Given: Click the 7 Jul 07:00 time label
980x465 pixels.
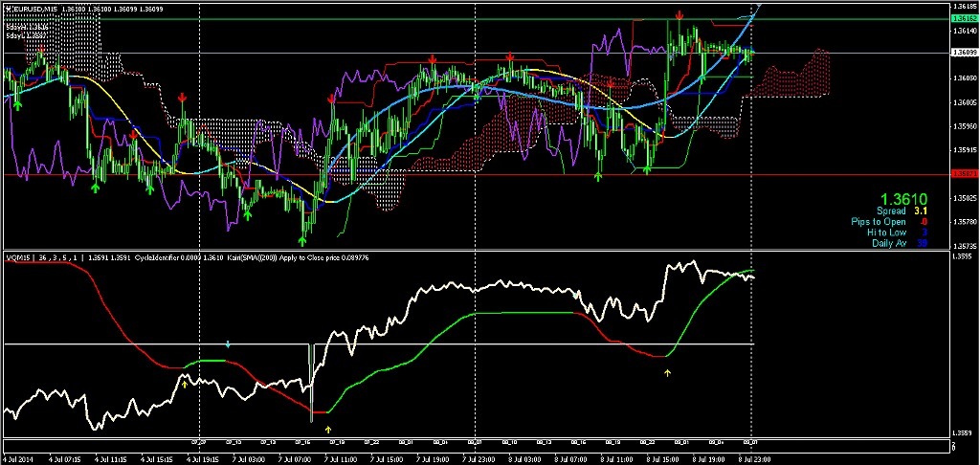Looking at the screenshot, I should [x=295, y=458].
